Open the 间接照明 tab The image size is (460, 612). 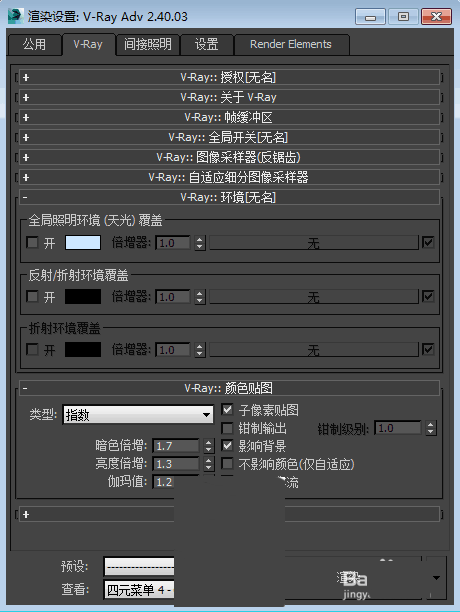tap(148, 45)
